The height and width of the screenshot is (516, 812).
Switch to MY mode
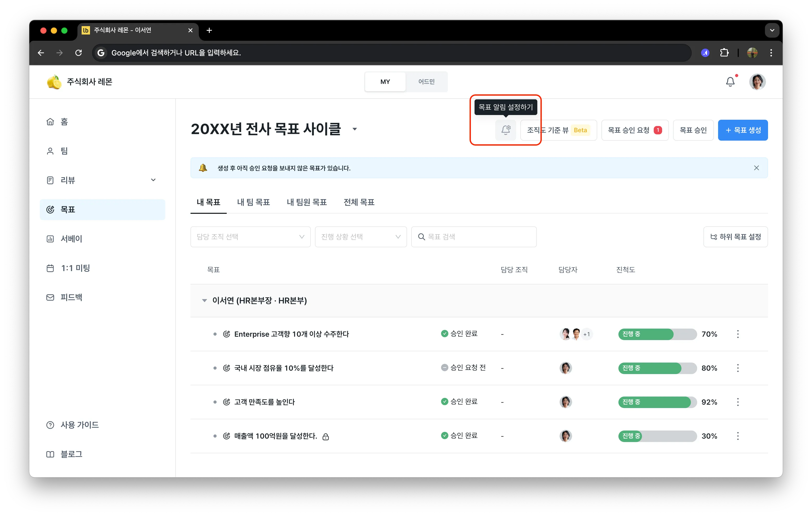(385, 82)
